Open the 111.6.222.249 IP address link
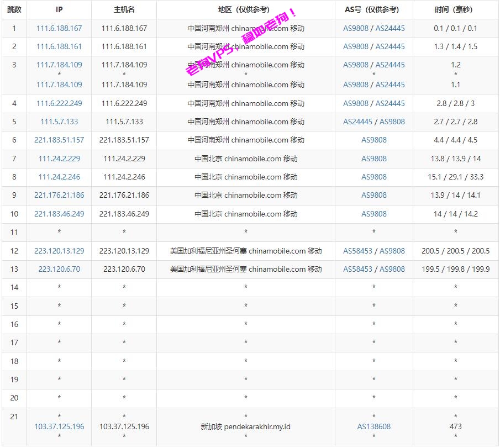500x448 pixels. click(59, 103)
